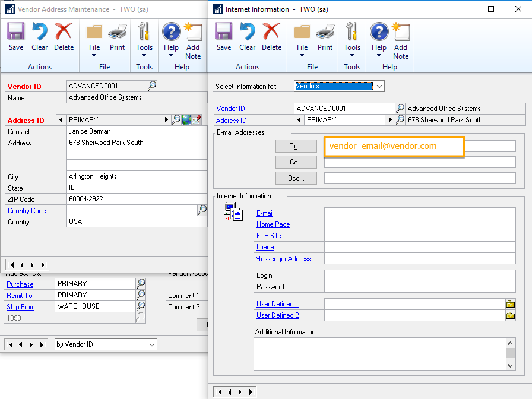Browse with the User Defined 2 folder icon
Image resolution: width=532 pixels, height=399 pixels.
(x=510, y=315)
